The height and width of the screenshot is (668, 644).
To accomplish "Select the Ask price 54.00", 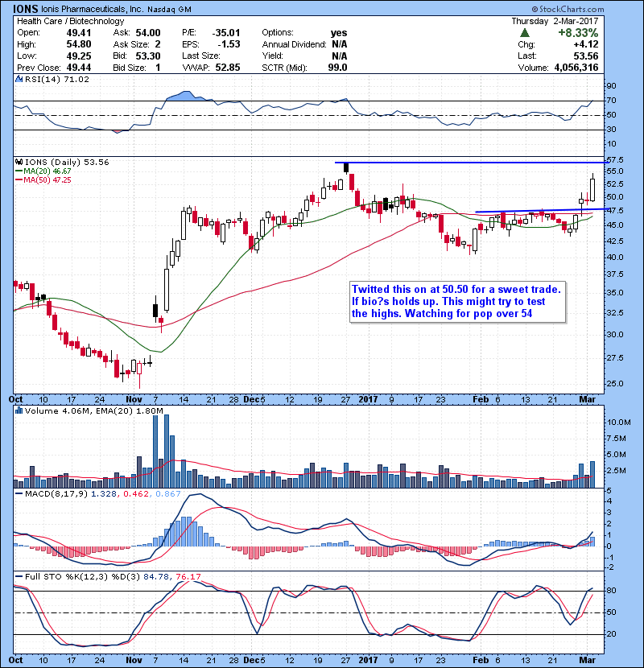I will point(148,33).
